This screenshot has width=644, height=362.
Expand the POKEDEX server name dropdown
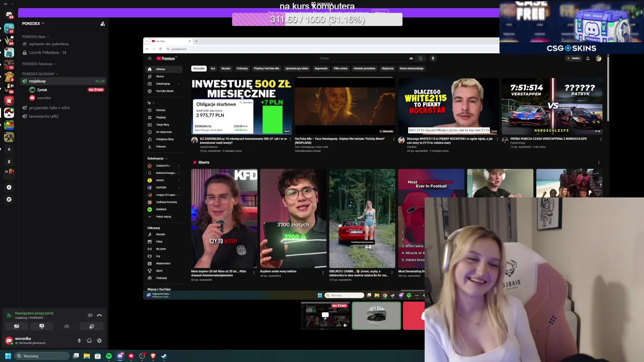tap(33, 24)
